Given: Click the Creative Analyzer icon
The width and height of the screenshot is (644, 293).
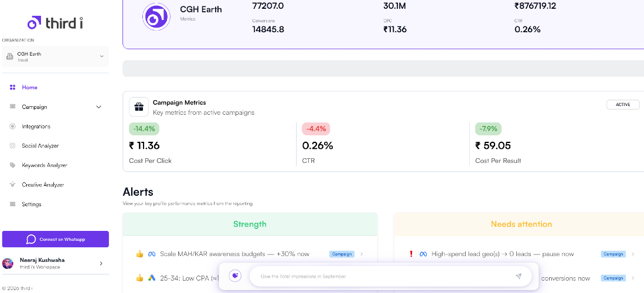Looking at the screenshot, I should pos(13,185).
